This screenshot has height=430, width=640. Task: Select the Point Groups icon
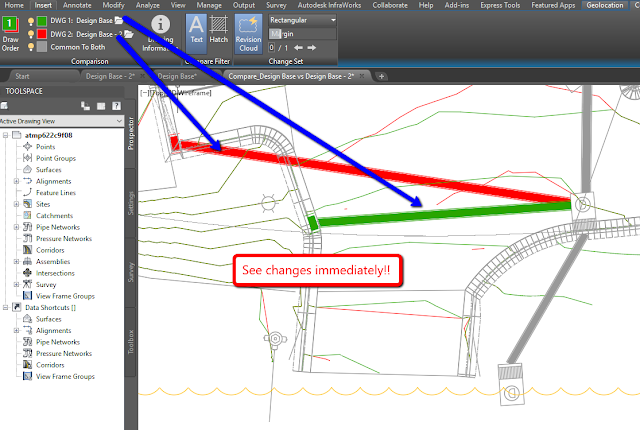(x=27, y=158)
